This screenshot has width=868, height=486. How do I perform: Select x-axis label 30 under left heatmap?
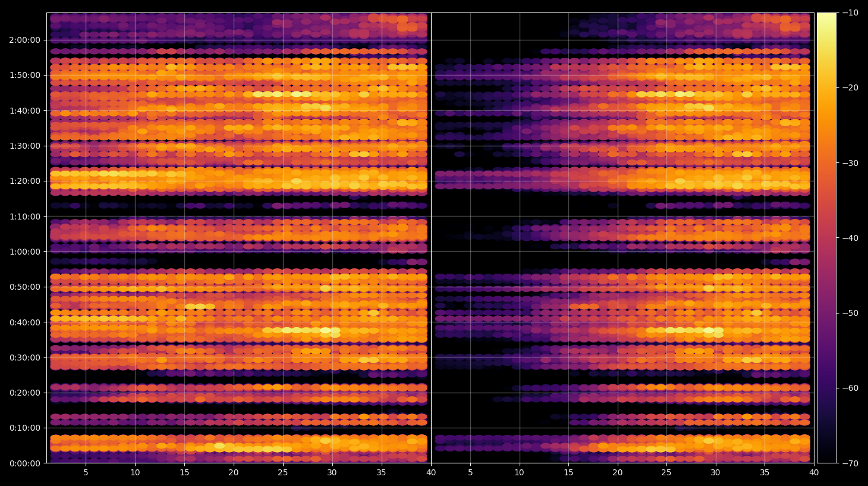[332, 473]
